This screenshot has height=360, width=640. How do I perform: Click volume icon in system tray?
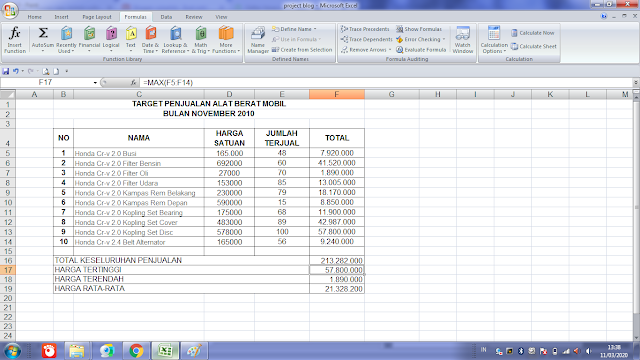coord(588,351)
